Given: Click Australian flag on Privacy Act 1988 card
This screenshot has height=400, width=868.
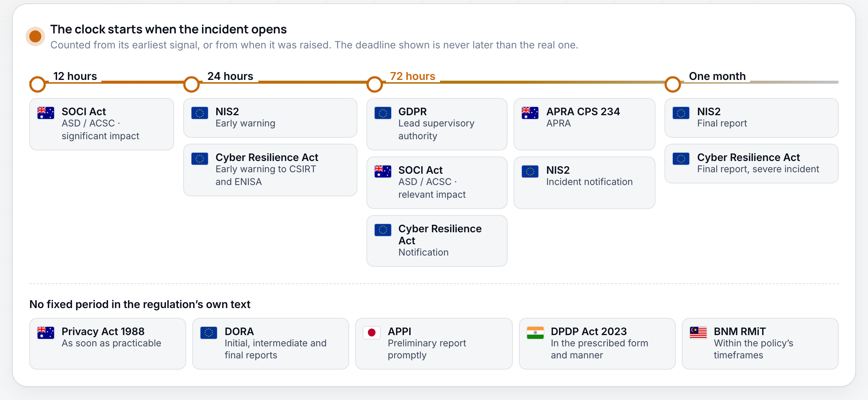Looking at the screenshot, I should click(x=46, y=332).
